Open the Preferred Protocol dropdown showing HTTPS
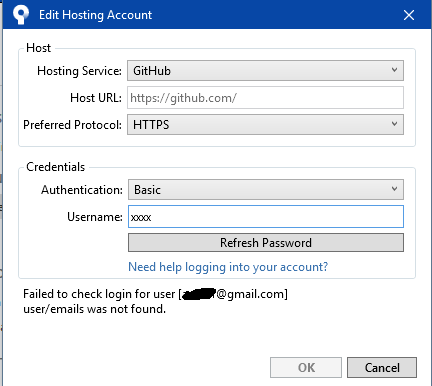The image size is (432, 386). [x=265, y=125]
